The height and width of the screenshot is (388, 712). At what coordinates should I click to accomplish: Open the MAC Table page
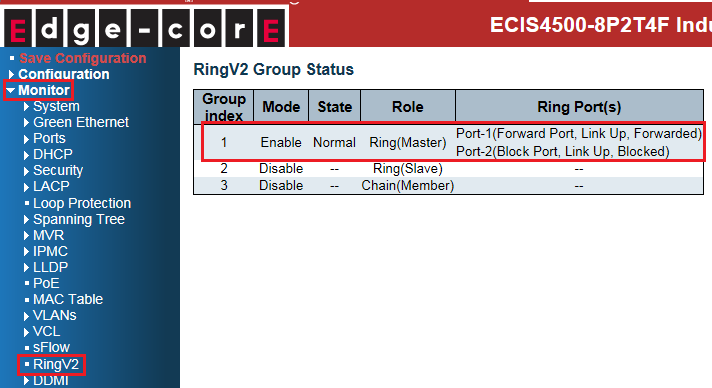68,299
